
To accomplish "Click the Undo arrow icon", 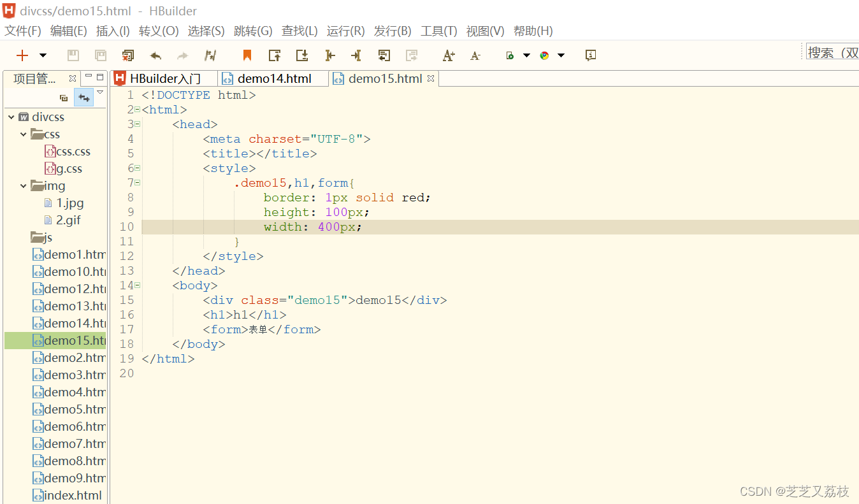I will pyautogui.click(x=155, y=56).
